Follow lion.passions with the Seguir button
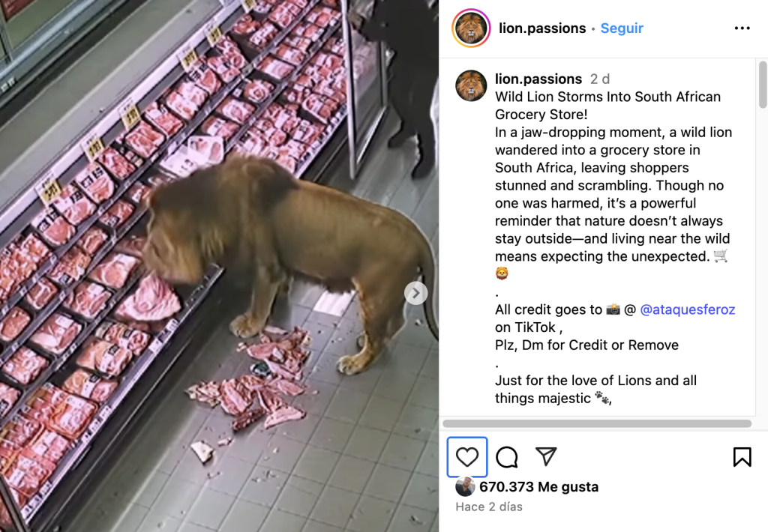 [622, 28]
